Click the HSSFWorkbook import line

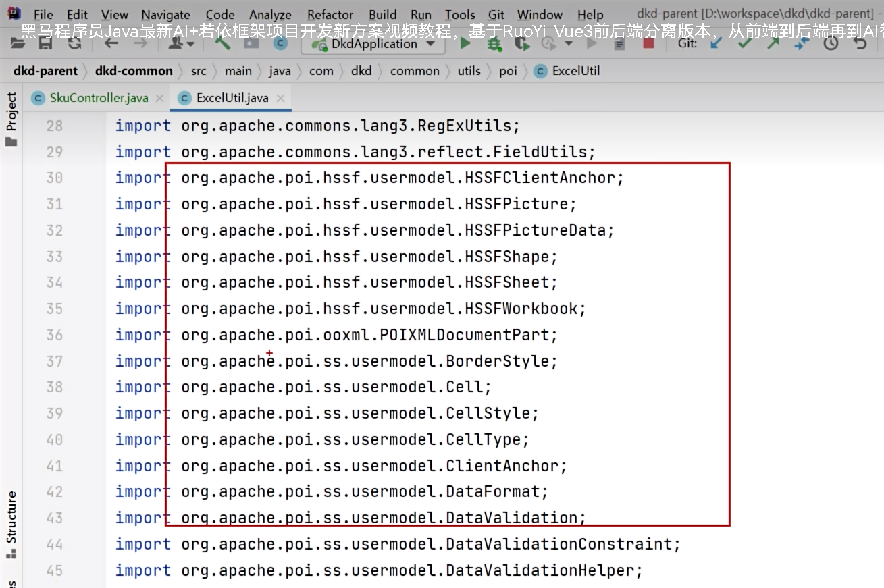pyautogui.click(x=351, y=309)
